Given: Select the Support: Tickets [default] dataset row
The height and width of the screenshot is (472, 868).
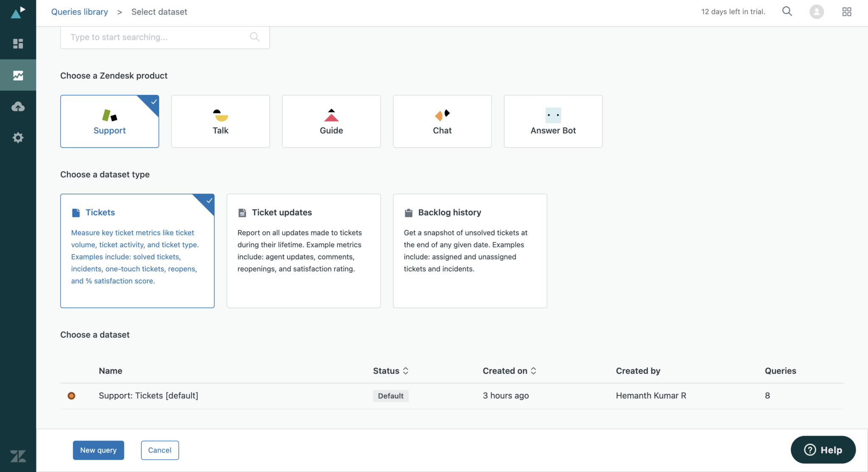Looking at the screenshot, I should click(x=148, y=395).
